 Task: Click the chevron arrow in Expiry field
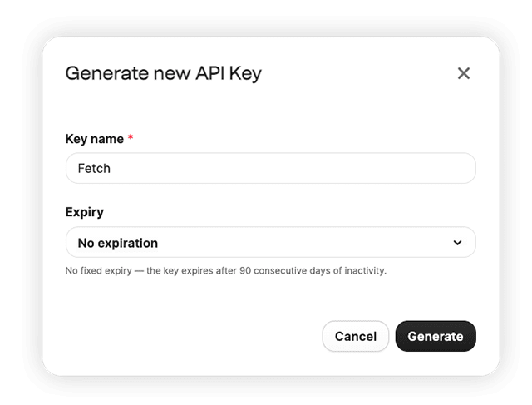[457, 243]
